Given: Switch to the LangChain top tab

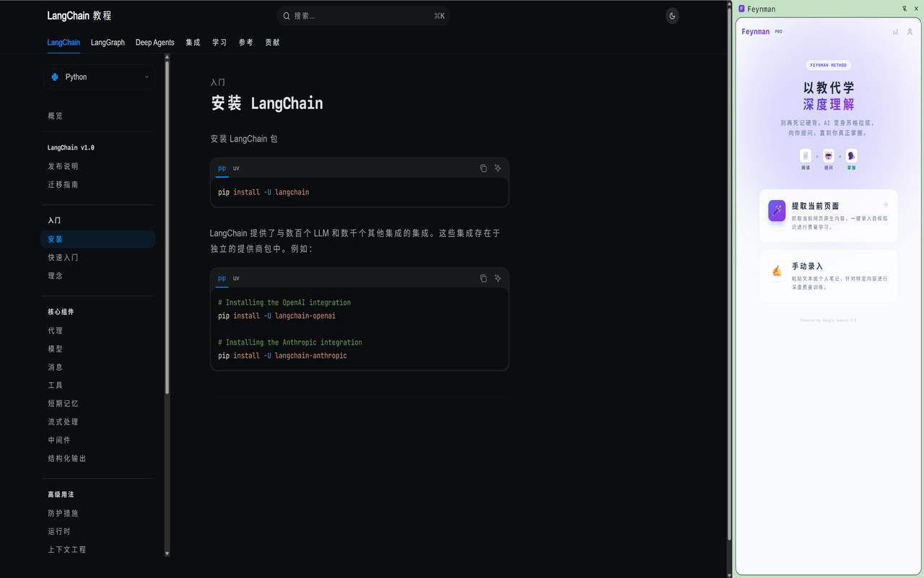Looking at the screenshot, I should (64, 43).
